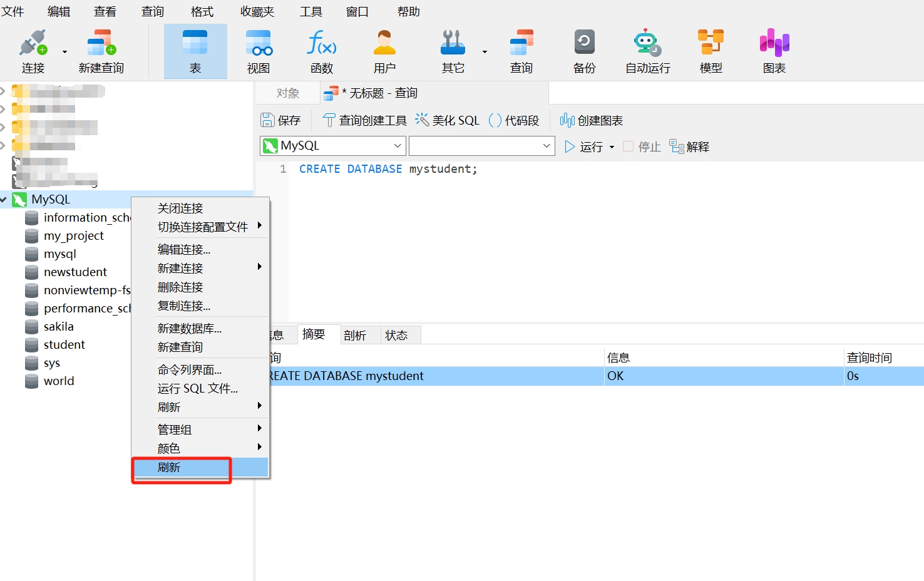Click the highlighted 刷新 menu entry
The image size is (924, 581).
(x=200, y=467)
